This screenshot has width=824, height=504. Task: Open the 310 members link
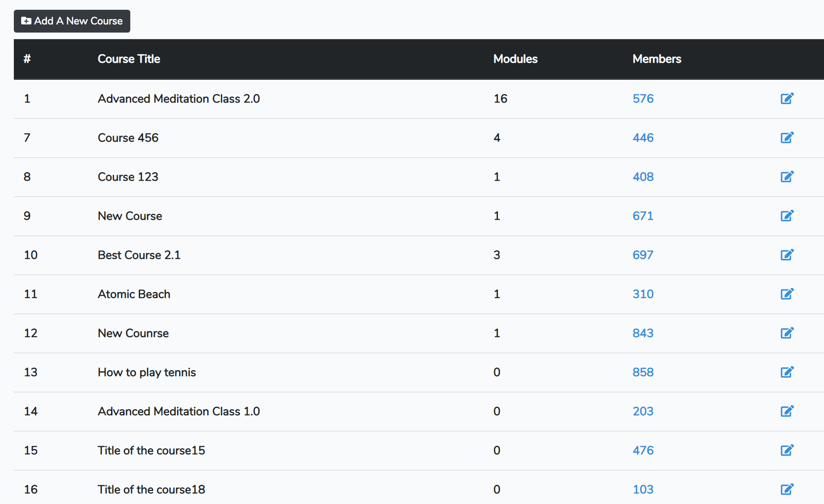tap(643, 294)
